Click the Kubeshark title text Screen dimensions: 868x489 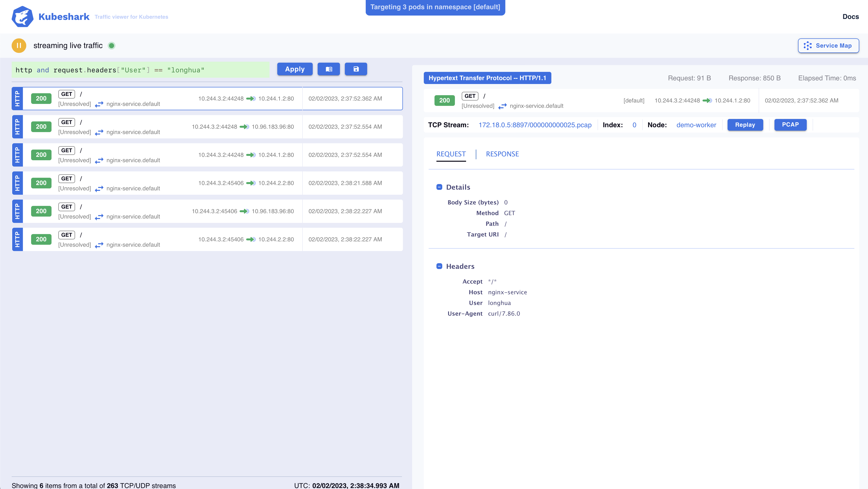(x=64, y=17)
